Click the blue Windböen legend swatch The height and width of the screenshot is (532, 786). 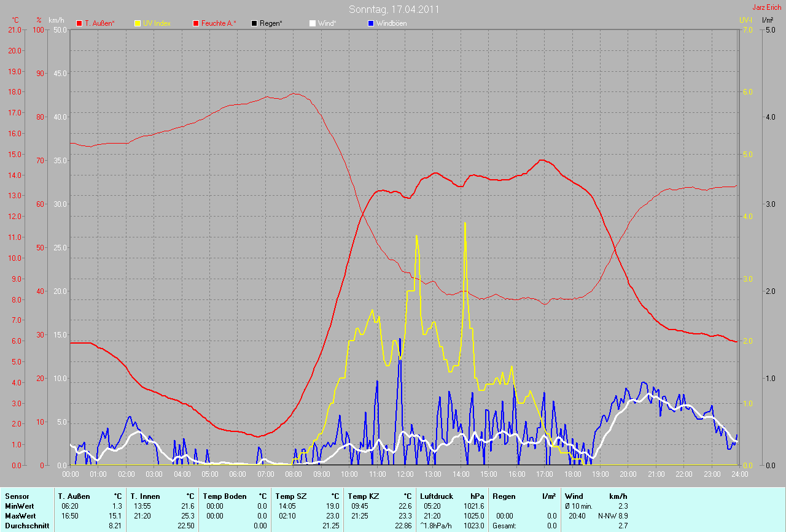pos(370,23)
